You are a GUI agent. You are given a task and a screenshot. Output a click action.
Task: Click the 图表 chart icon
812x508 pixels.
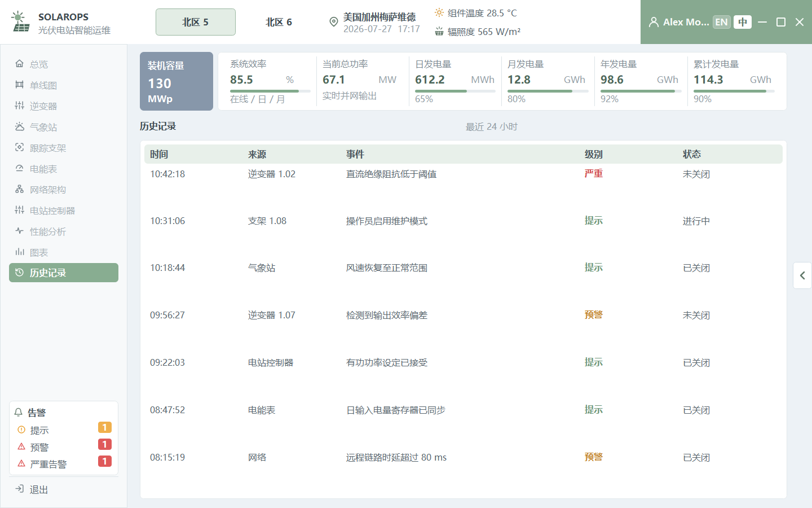pos(20,252)
